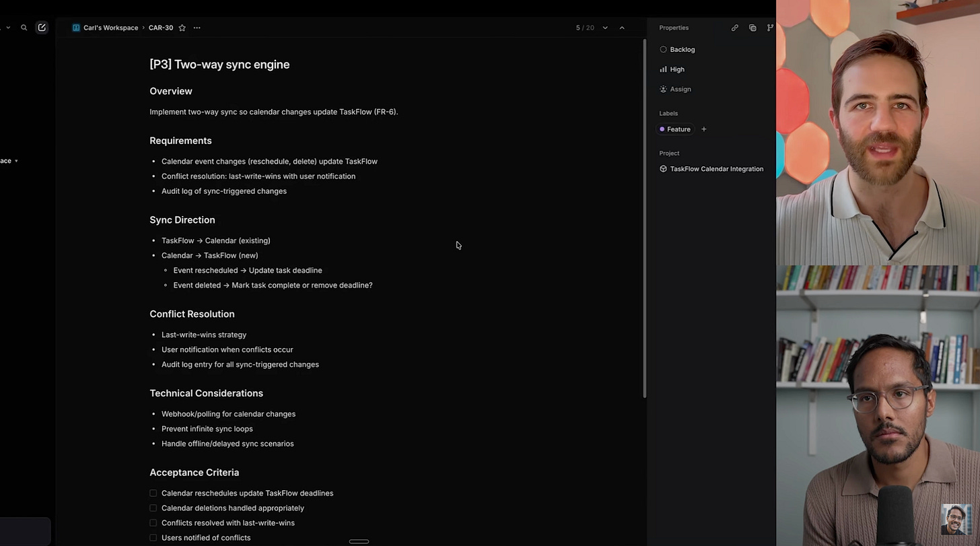Check 'Calendar reschedules update TaskFlow deadlines' box

(153, 493)
